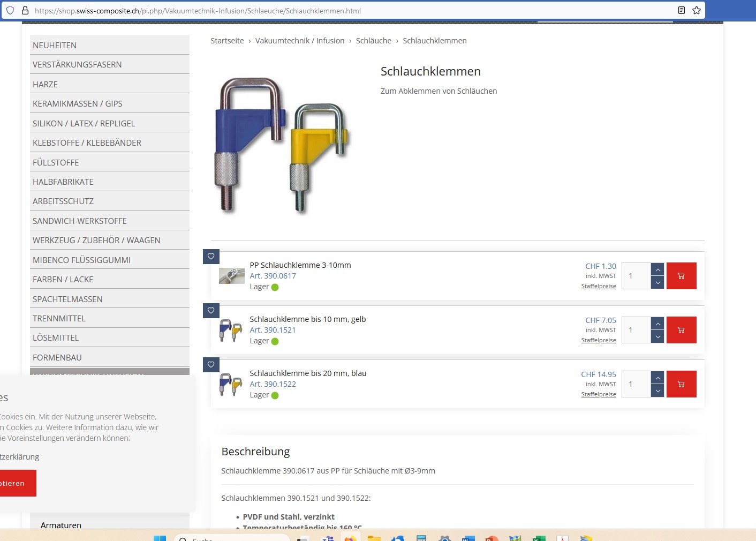Increase quantity for PP Schlauchklemme 3-10mm
756x541 pixels.
click(x=657, y=269)
